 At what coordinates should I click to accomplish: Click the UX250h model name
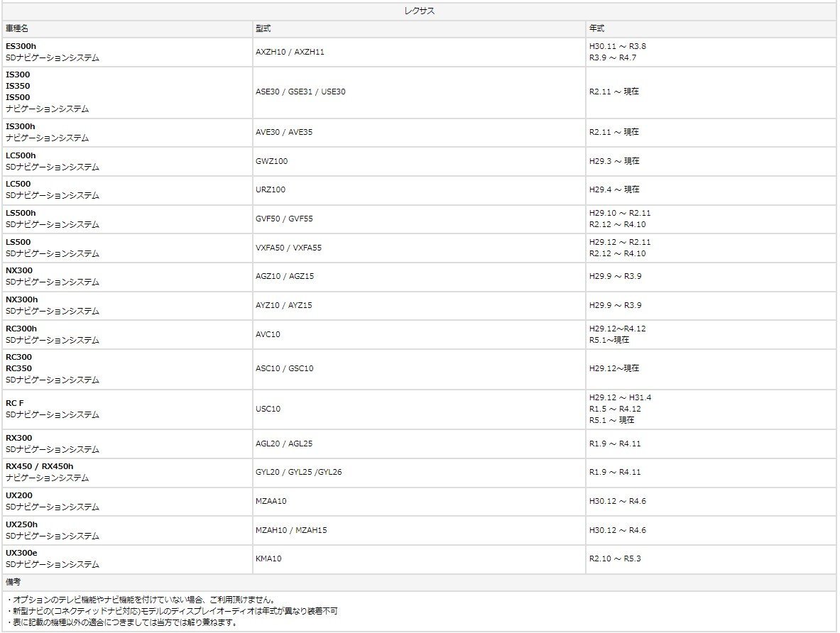coord(21,525)
